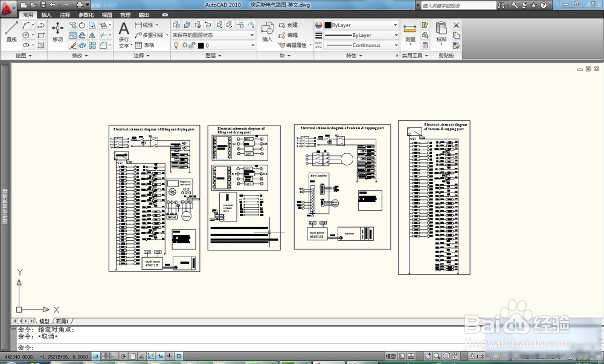Viewport: 604px width, 364px height.
Task: Select the Line (直线) drawing tool
Action: [11, 31]
